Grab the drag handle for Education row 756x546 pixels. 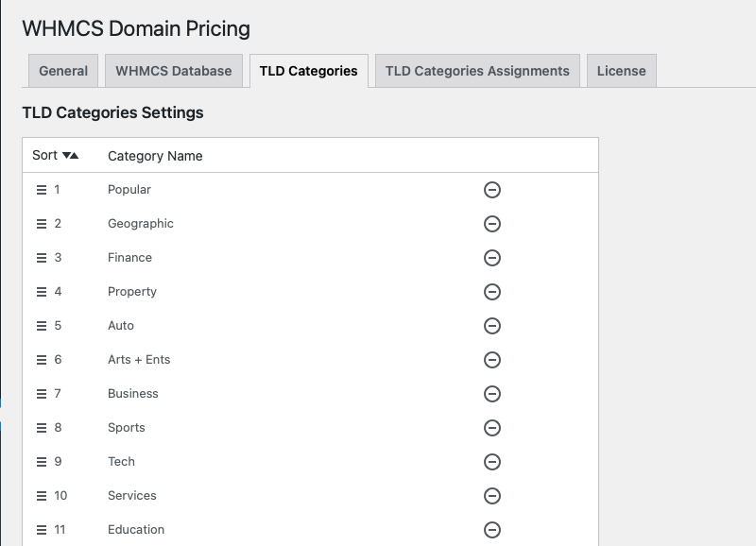(x=42, y=530)
